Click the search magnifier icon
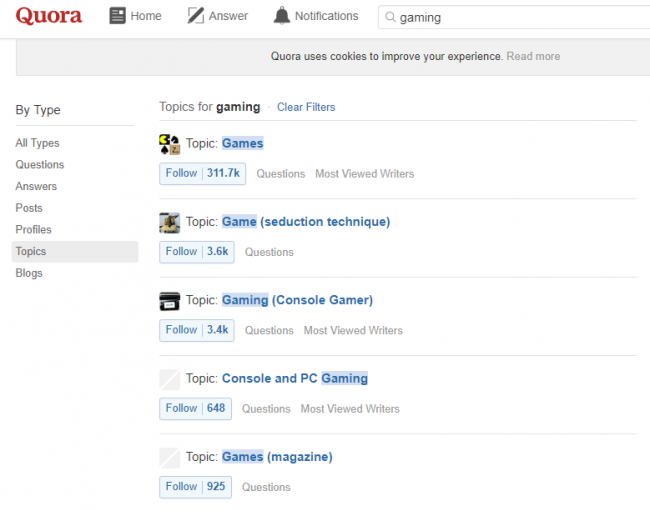This screenshot has width=650, height=511. tap(390, 17)
